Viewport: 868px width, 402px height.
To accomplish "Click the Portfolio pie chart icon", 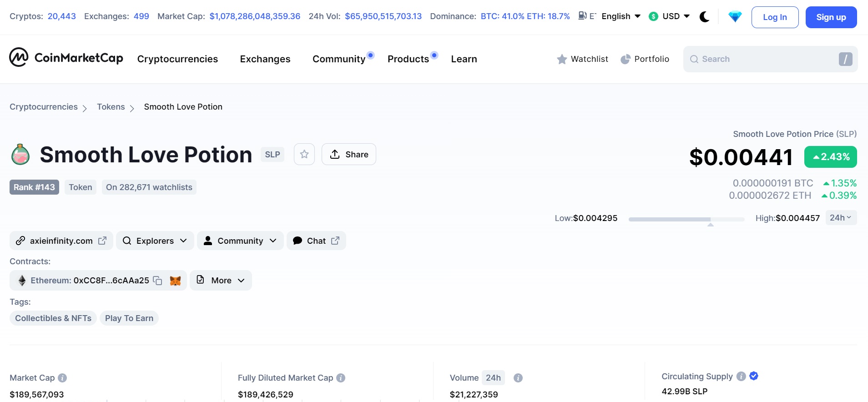I will point(626,59).
